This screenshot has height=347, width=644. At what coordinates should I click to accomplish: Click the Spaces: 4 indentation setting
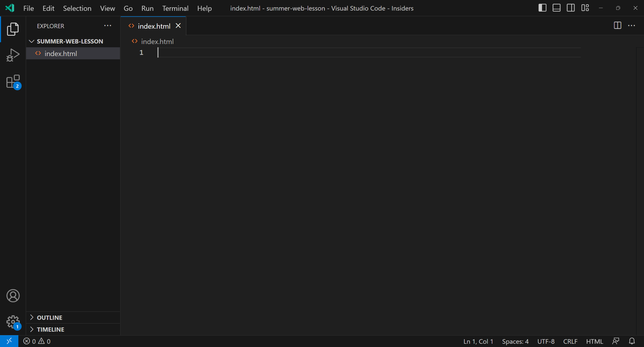click(x=515, y=341)
